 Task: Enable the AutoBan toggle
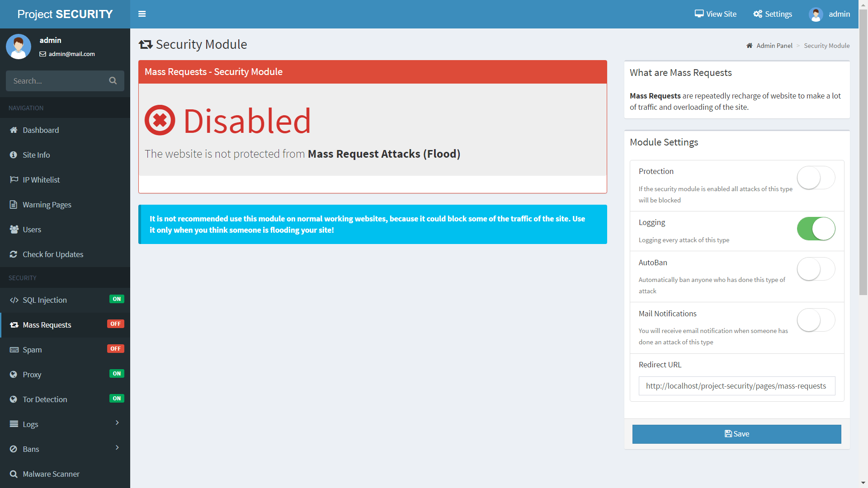click(816, 269)
